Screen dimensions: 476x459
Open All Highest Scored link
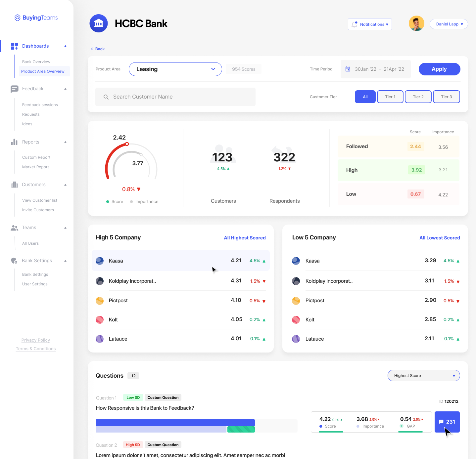tap(245, 238)
